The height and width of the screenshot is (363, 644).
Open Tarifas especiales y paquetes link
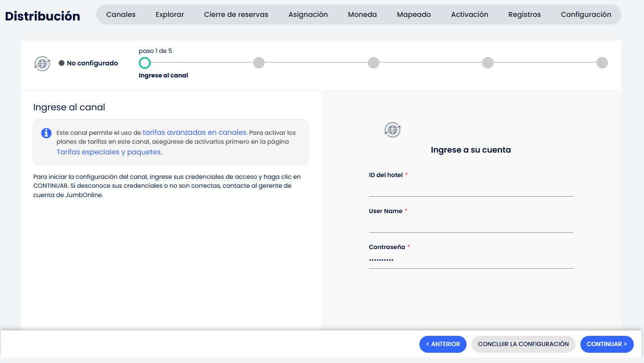109,152
